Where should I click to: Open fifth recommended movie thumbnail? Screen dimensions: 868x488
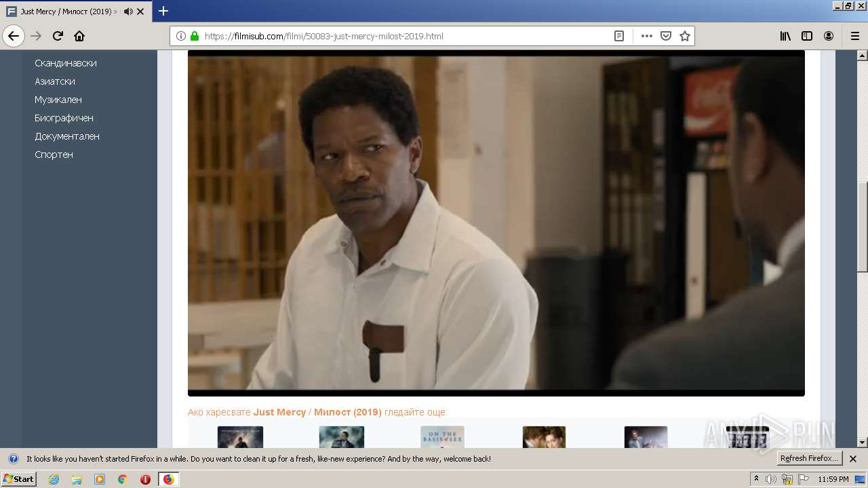646,437
